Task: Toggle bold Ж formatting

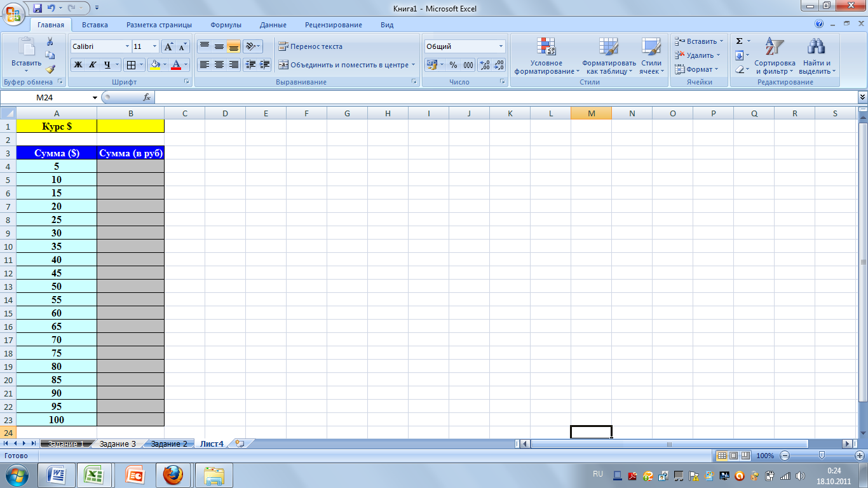Action: point(78,65)
